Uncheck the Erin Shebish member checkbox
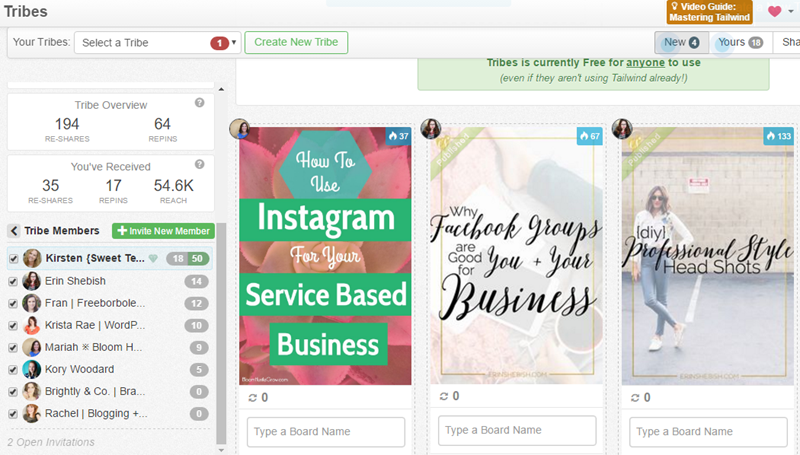This screenshot has height=455, width=800. 13,282
